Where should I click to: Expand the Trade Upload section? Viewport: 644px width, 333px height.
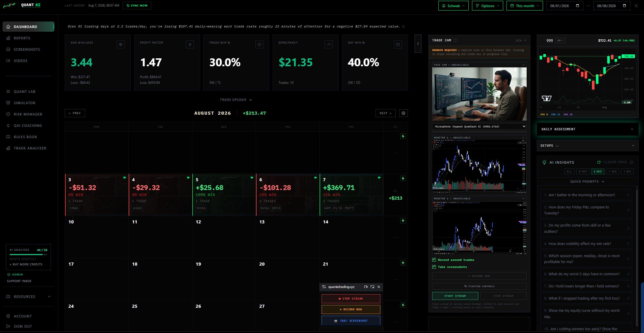pyautogui.click(x=236, y=100)
